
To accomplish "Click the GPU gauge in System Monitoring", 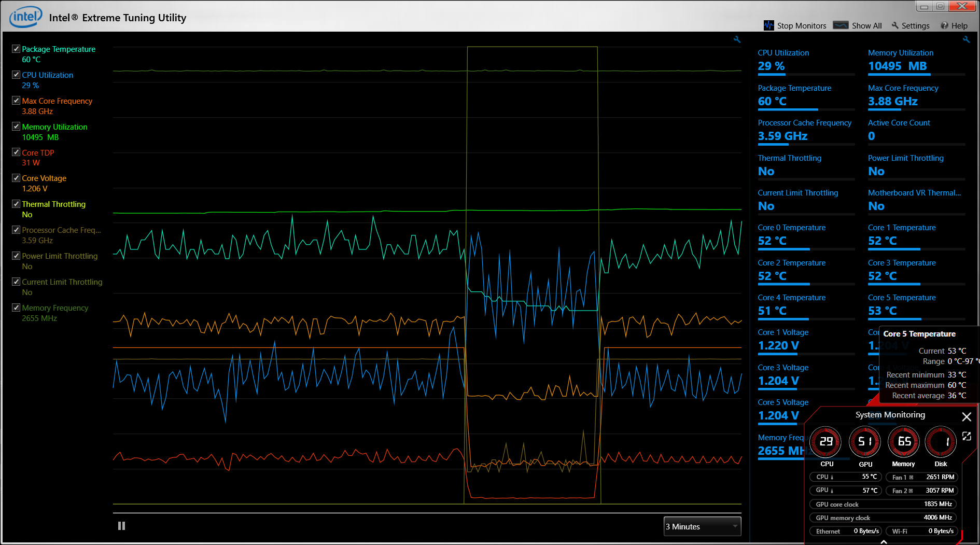I will pyautogui.click(x=865, y=442).
